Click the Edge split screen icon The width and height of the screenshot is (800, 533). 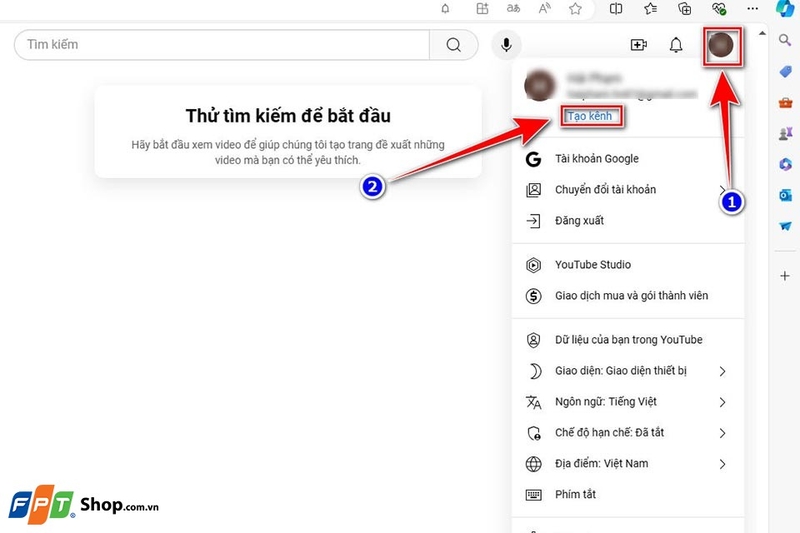point(616,9)
